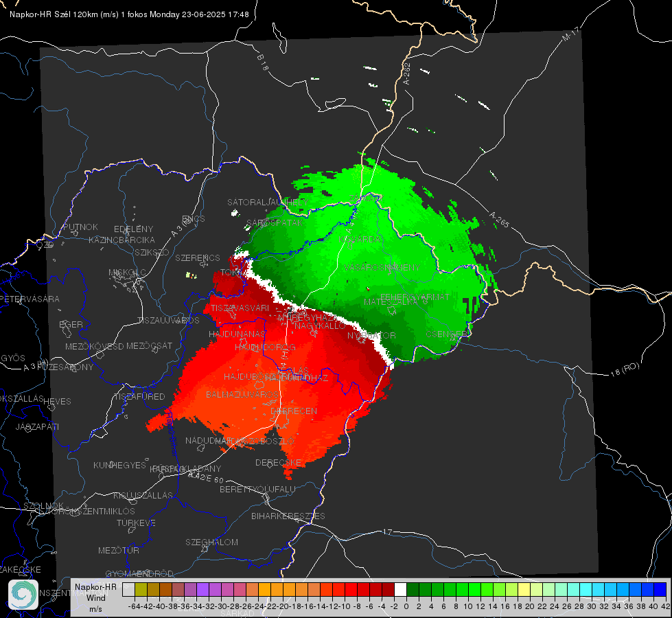Click the BIHARKERESZTES label

click(x=288, y=516)
